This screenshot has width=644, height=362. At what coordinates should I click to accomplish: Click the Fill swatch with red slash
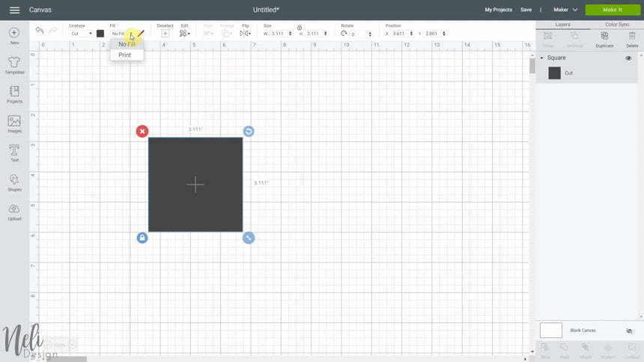[141, 34]
